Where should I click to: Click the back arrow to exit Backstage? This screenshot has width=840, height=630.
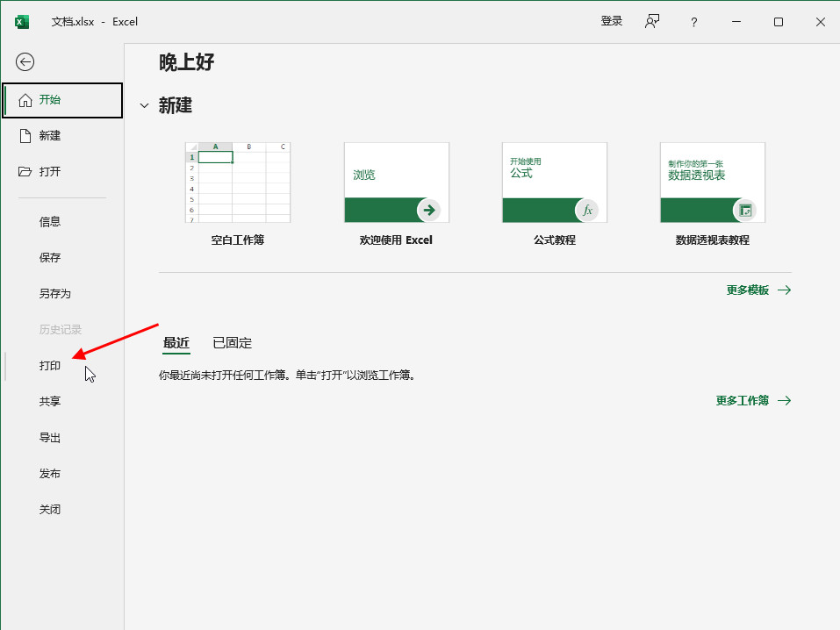tap(25, 62)
